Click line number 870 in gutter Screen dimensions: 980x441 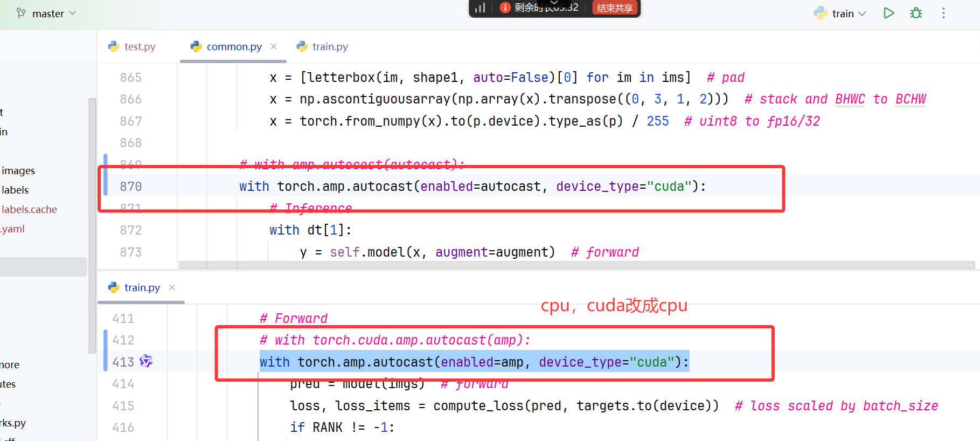click(131, 187)
